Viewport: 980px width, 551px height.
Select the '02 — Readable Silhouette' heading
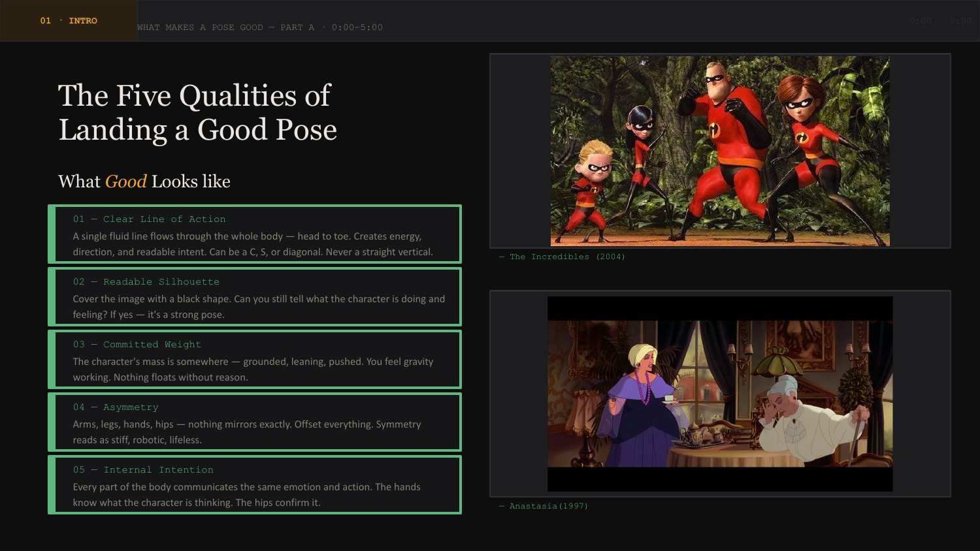click(146, 282)
